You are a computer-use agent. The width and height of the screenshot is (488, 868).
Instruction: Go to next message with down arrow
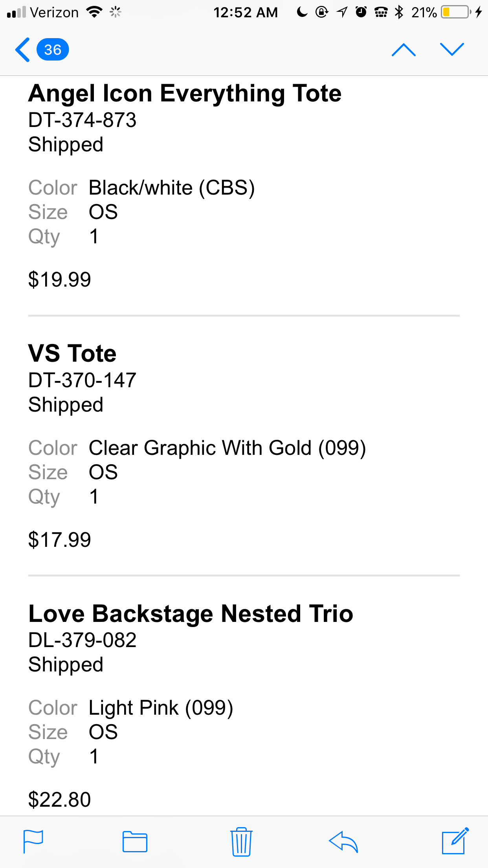tap(452, 50)
